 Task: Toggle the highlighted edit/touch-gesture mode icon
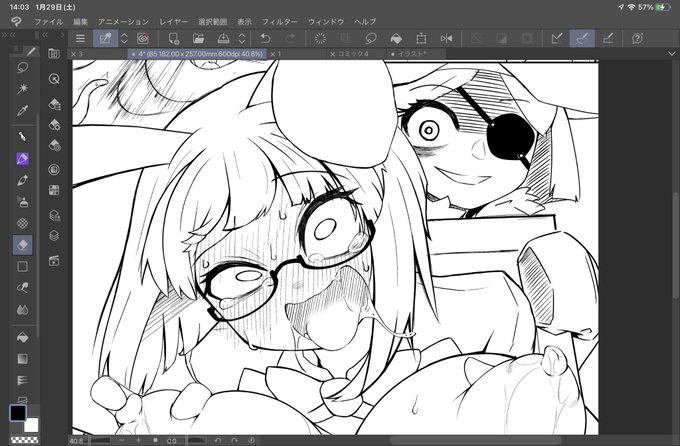(x=105, y=39)
